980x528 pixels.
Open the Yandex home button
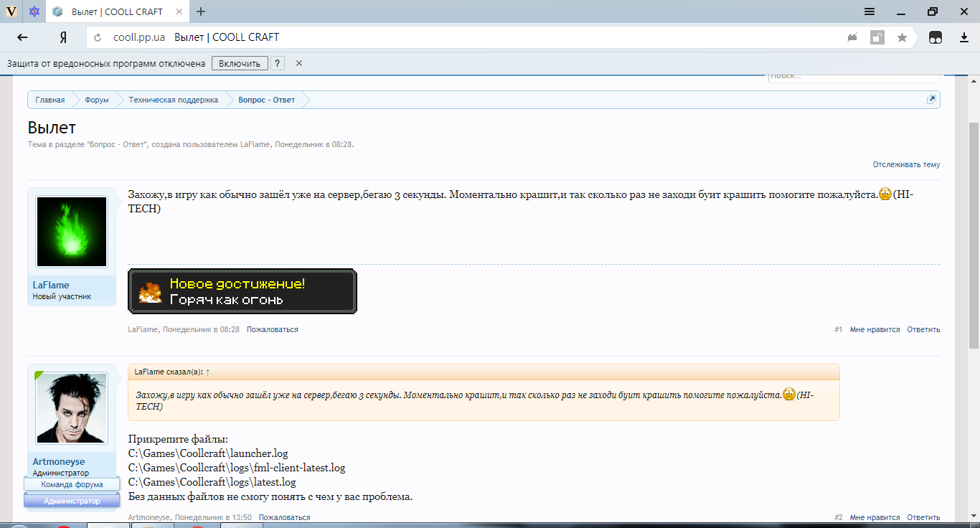pos(63,37)
